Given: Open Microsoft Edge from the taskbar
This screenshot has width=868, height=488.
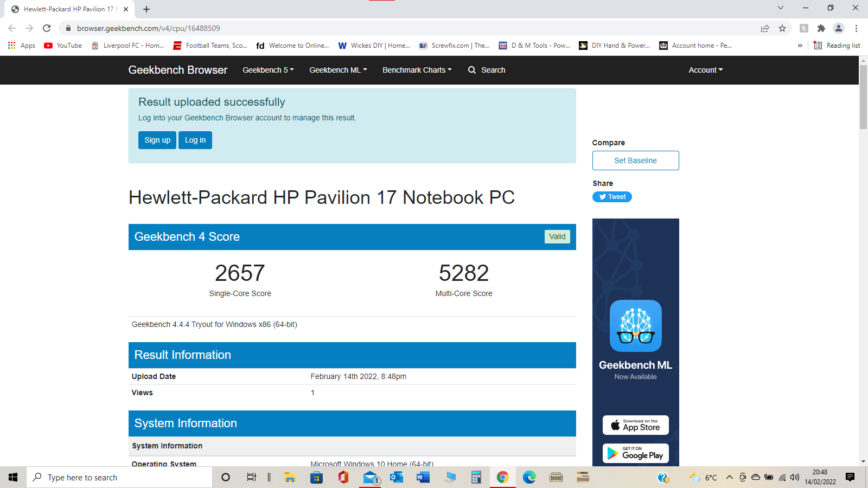Looking at the screenshot, I should [529, 477].
